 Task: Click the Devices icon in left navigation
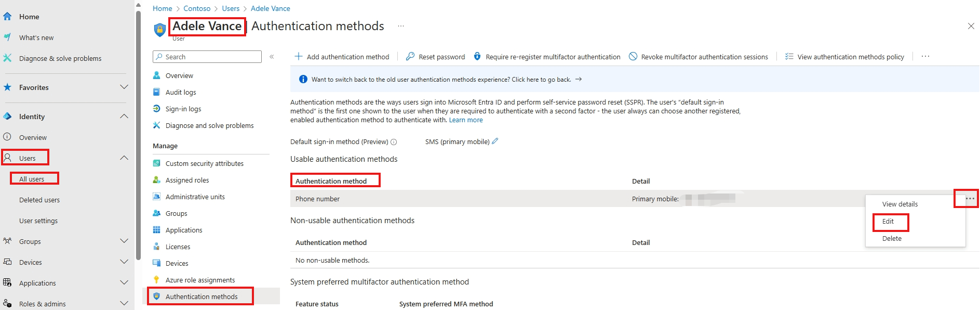[x=7, y=262]
